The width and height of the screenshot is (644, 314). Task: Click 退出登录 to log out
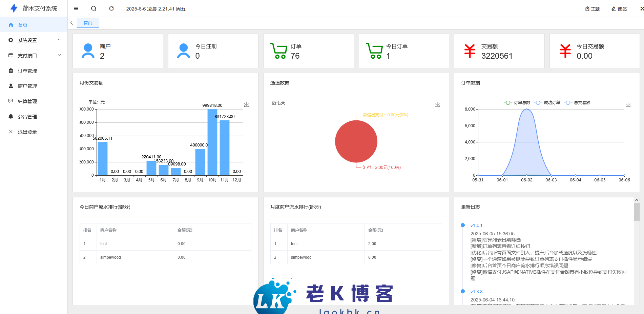[27, 132]
